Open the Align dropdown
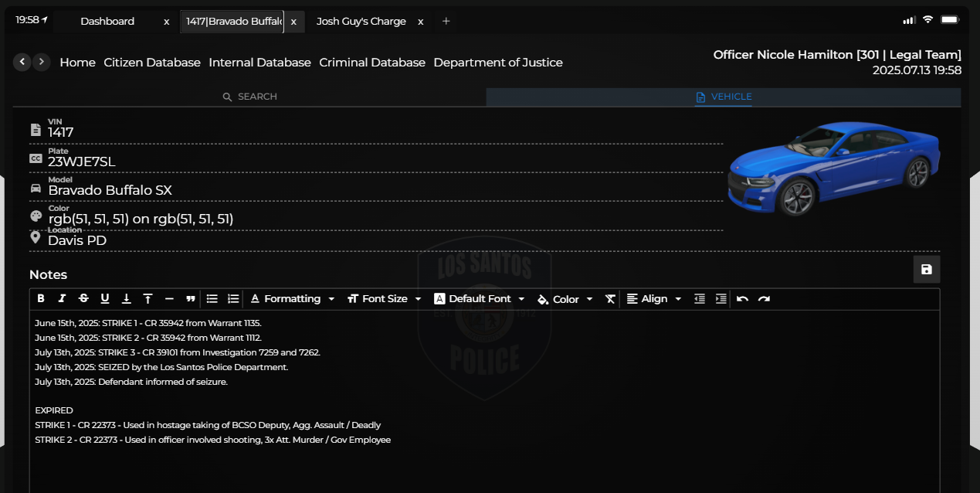The height and width of the screenshot is (493, 980). click(654, 299)
